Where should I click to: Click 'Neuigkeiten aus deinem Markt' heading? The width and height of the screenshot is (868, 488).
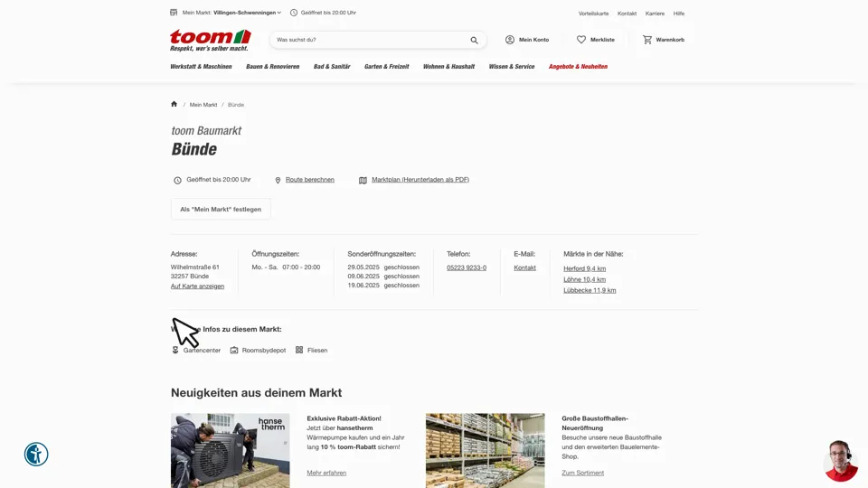coord(256,393)
